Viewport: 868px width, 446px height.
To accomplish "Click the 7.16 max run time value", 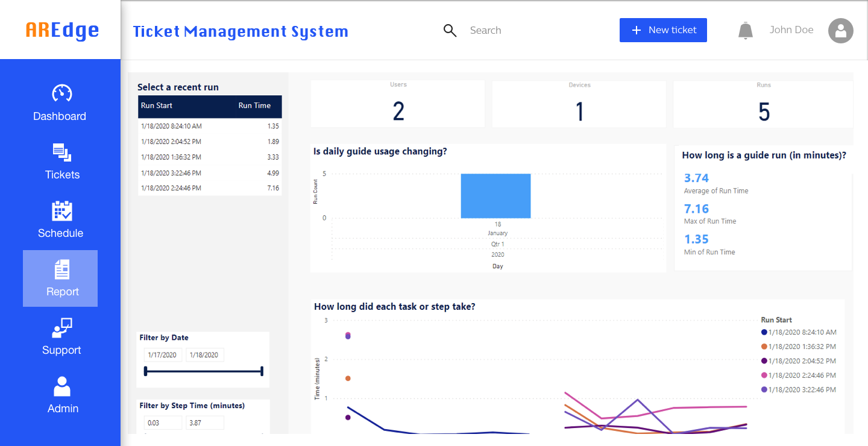I will coord(696,209).
